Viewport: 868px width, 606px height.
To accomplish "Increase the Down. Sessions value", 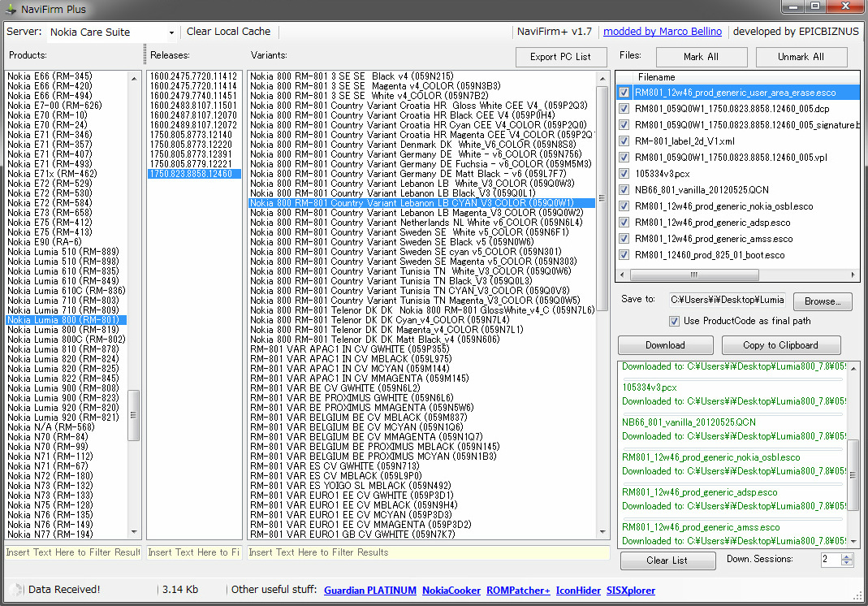I will 848,556.
